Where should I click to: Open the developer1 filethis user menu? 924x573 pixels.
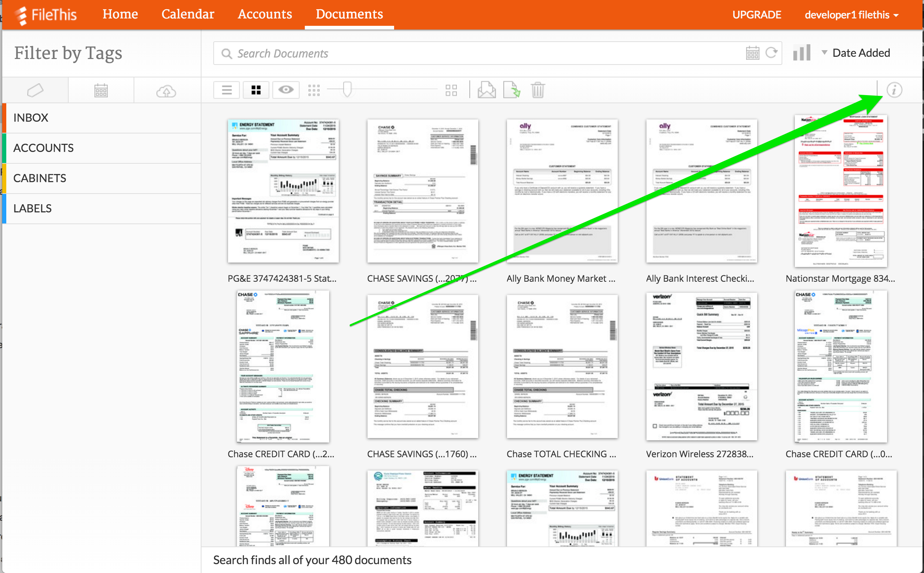click(x=852, y=15)
